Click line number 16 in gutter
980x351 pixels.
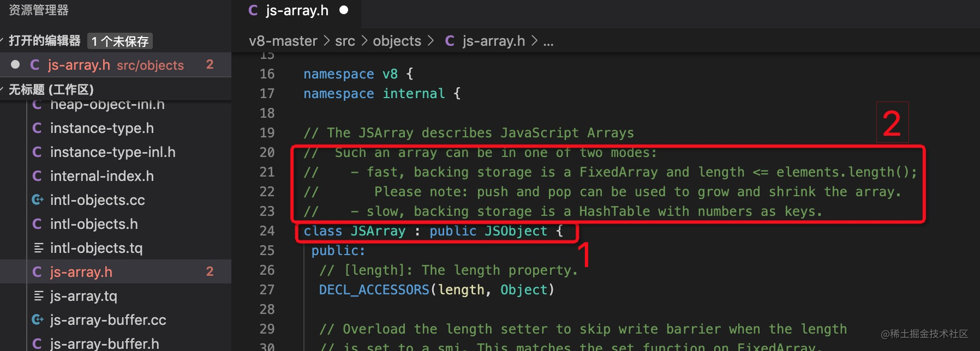click(x=267, y=74)
